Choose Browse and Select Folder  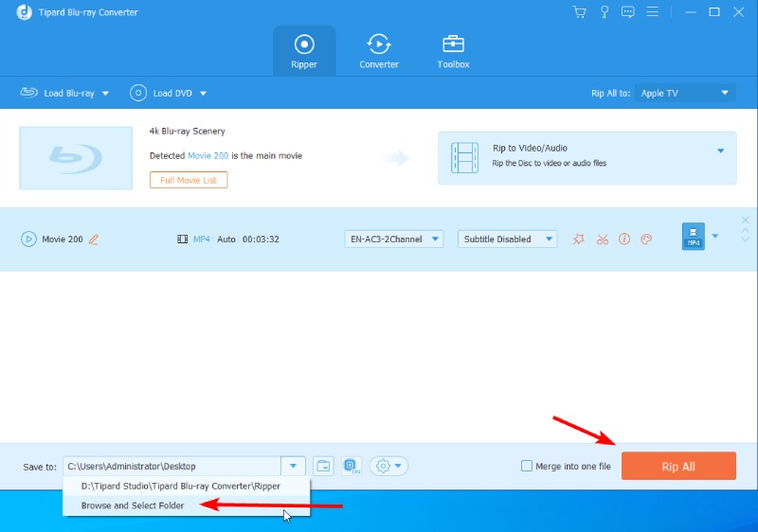pyautogui.click(x=187, y=505)
